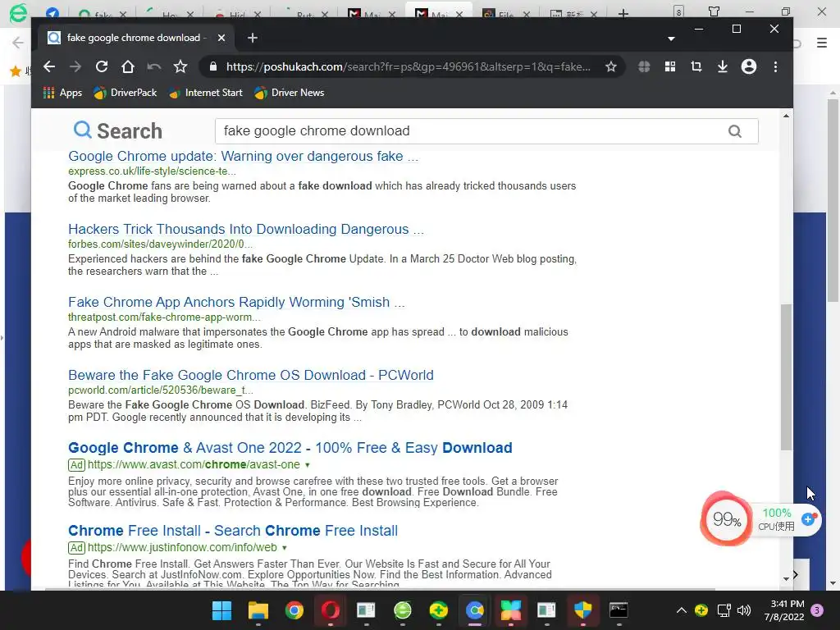Viewport: 840px width, 630px height.
Task: Click the Windows Start button
Action: [x=221, y=610]
